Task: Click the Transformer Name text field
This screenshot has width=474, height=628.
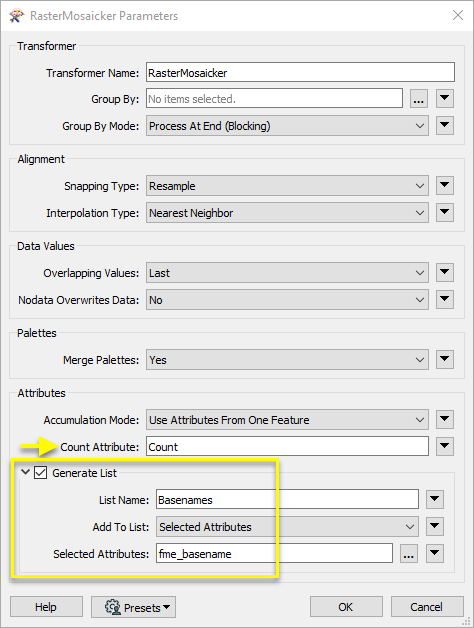Action: (301, 72)
